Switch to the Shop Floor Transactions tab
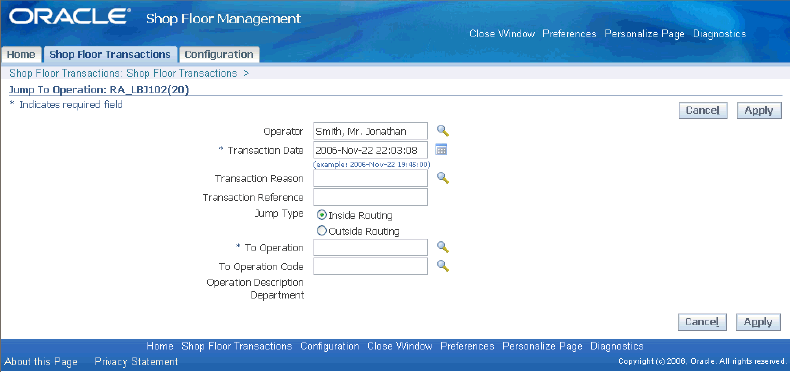This screenshot has width=790, height=372. [x=110, y=54]
